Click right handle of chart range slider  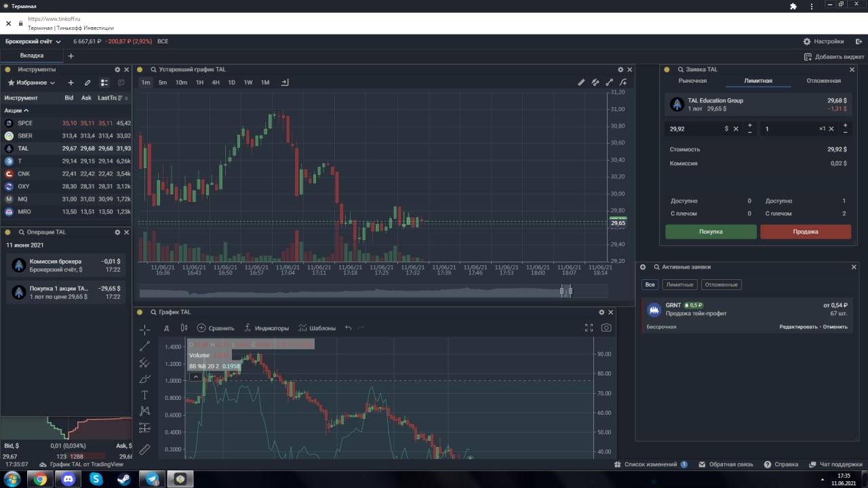coord(570,291)
